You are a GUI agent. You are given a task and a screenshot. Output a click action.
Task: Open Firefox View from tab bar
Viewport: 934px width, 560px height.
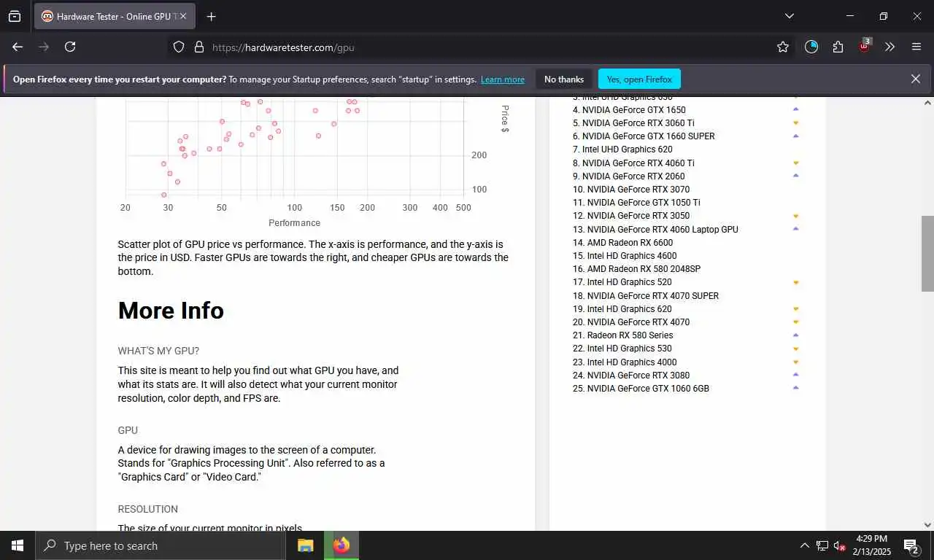[x=15, y=16]
